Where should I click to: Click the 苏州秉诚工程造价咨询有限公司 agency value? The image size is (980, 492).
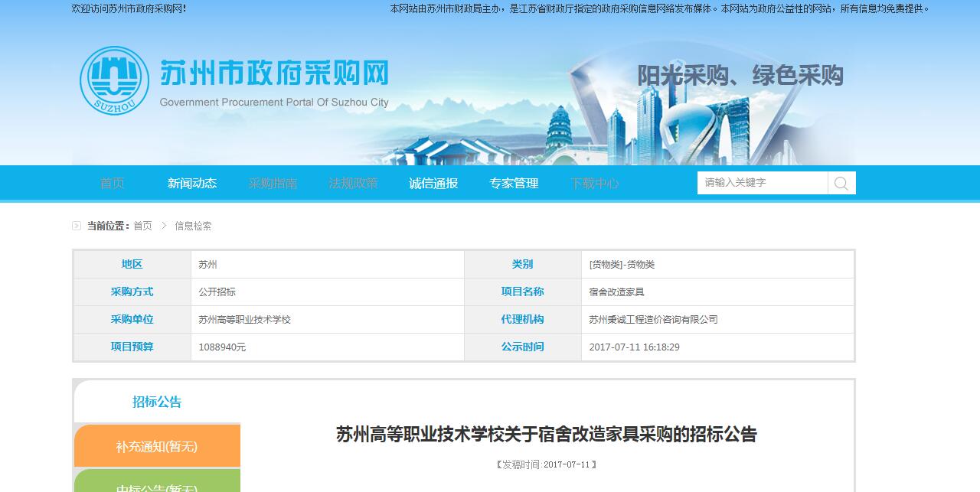click(x=653, y=320)
